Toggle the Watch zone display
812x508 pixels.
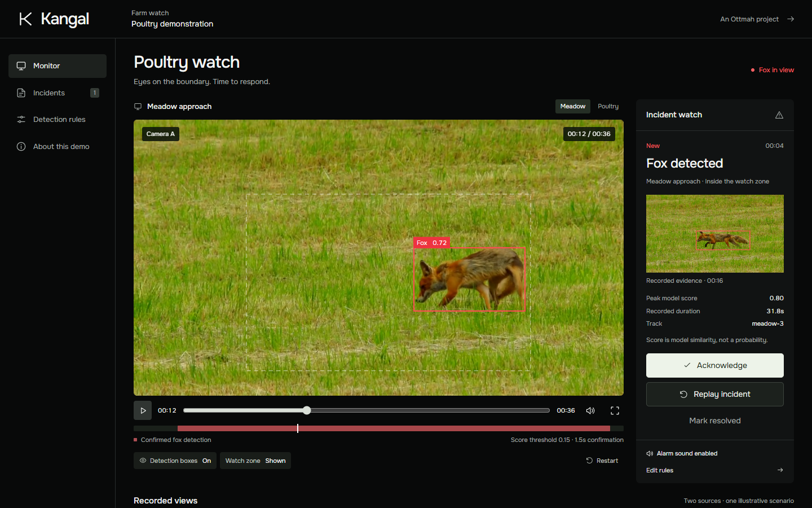[x=255, y=461]
